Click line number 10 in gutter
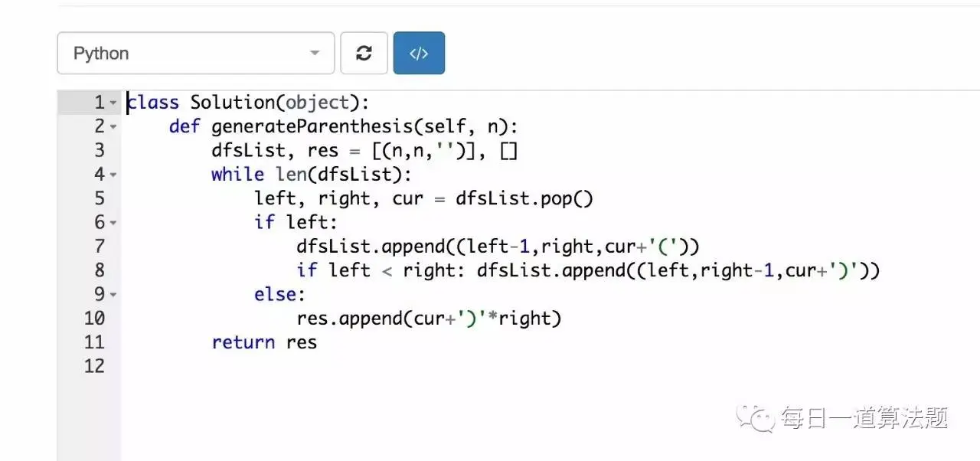Viewport: 980px width, 461px height. click(94, 319)
